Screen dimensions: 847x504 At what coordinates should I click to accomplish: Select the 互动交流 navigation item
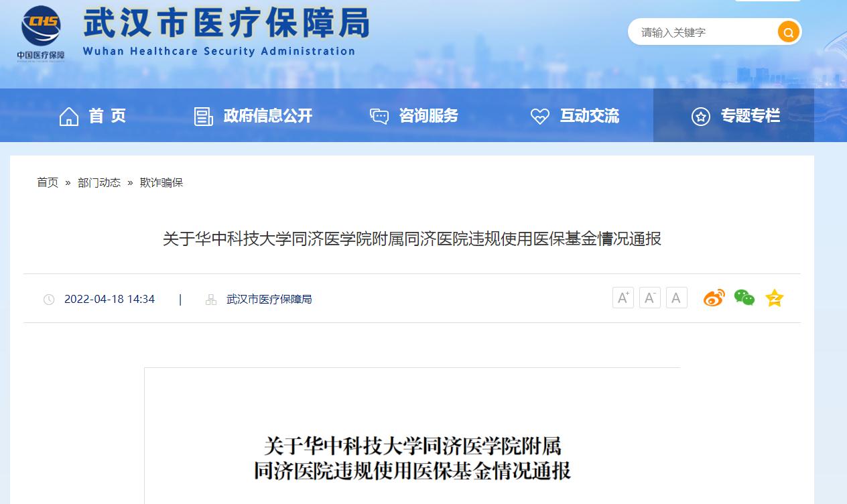(x=589, y=116)
